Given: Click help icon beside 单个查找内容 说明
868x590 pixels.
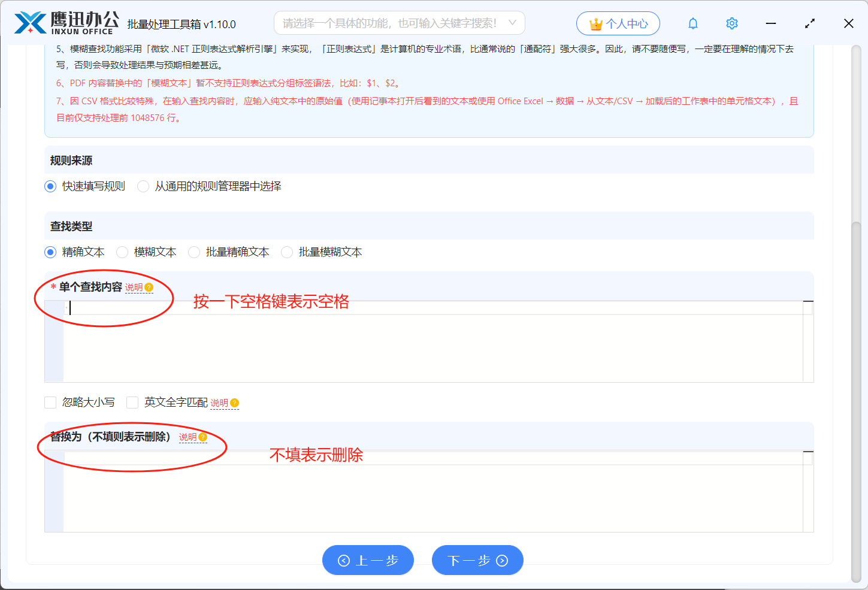Looking at the screenshot, I should coord(149,287).
